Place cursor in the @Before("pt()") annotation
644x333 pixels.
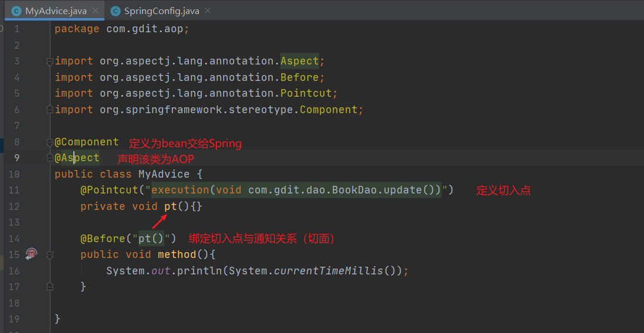[x=128, y=239]
